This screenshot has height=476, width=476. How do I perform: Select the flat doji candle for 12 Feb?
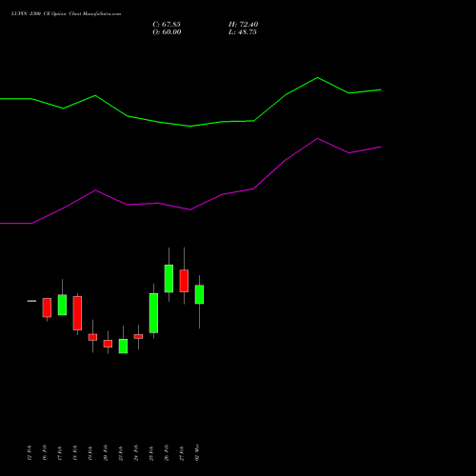tap(31, 301)
